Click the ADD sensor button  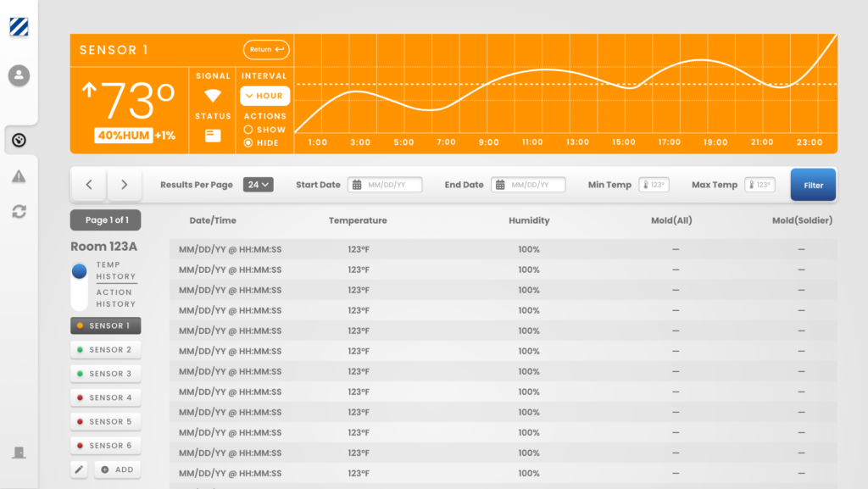click(117, 470)
